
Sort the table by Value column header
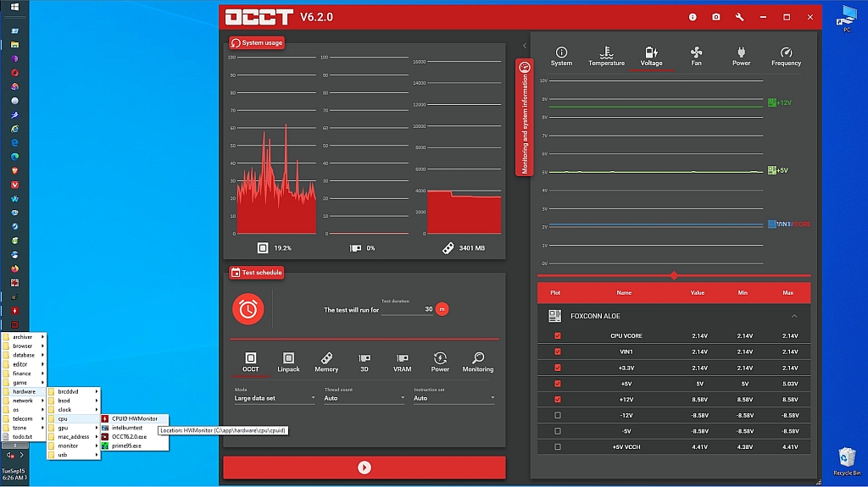pos(698,293)
